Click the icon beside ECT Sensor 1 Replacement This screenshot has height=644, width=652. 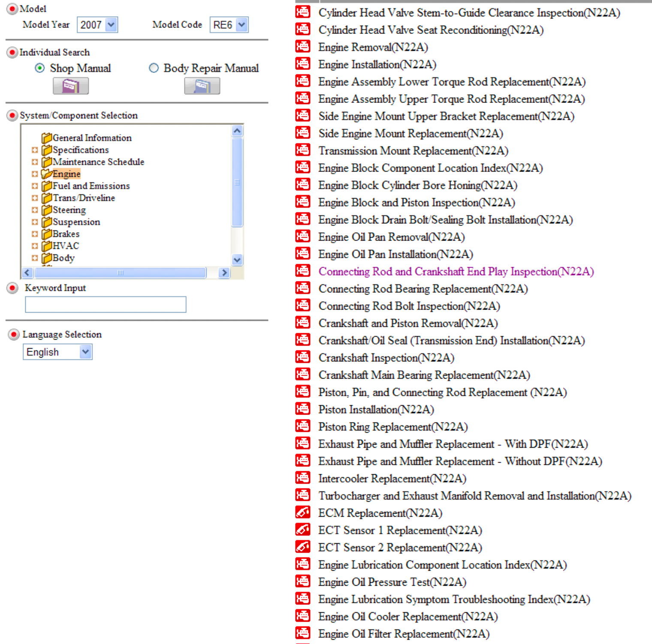coord(302,530)
